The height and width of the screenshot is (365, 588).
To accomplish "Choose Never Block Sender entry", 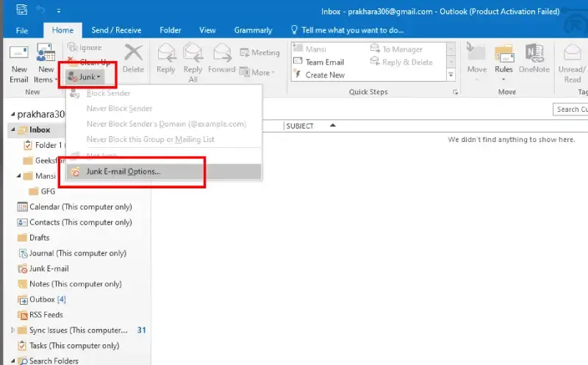I will pos(164,108).
